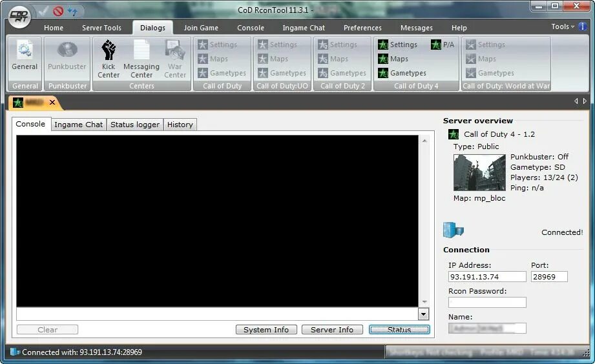Open Call of Duty:UO Gametypes
The image size is (595, 364).
[282, 73]
